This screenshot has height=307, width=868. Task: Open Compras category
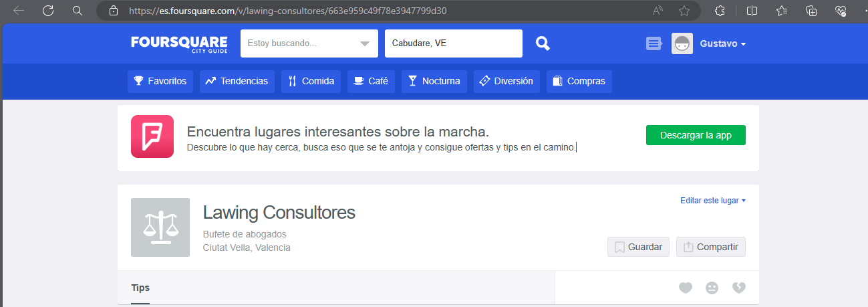point(579,81)
